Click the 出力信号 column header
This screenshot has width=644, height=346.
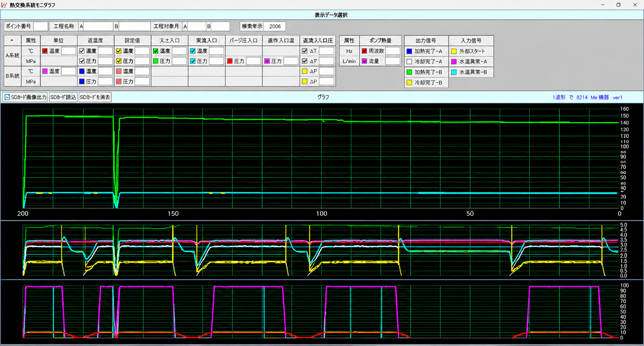pos(426,40)
